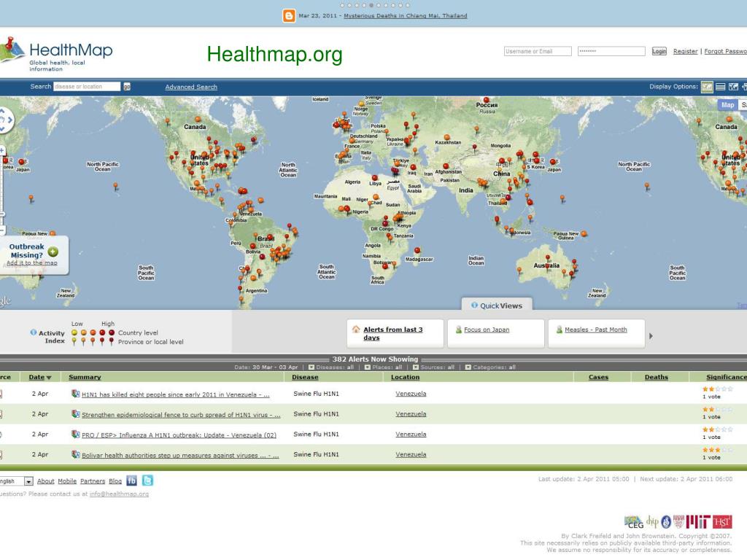Click the red pin over Madagascar
This screenshot has width=747, height=560.
click(x=417, y=251)
